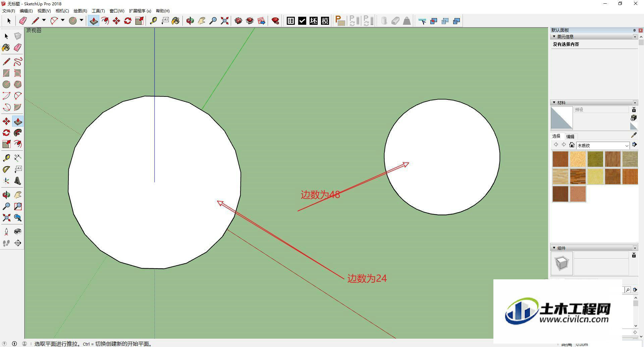Select the Orbit tool in top toolbar

click(x=190, y=21)
